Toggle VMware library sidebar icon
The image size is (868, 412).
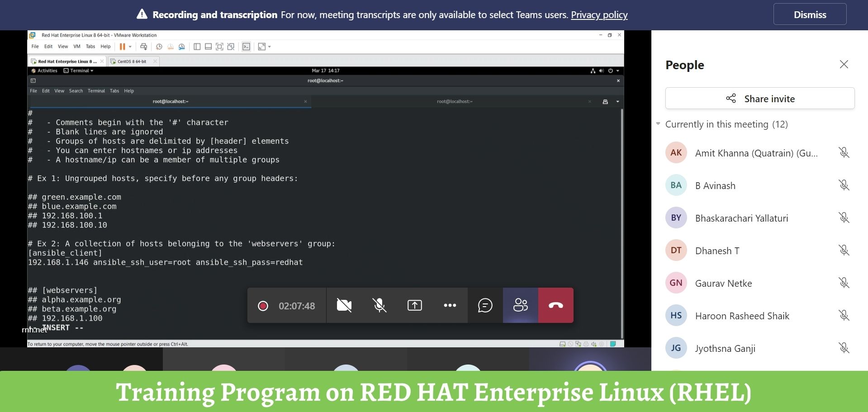[x=197, y=47]
